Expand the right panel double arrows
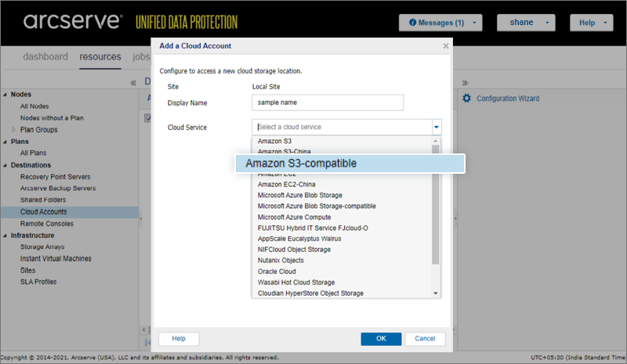Viewport: 627px width, 364px height. coord(465,83)
